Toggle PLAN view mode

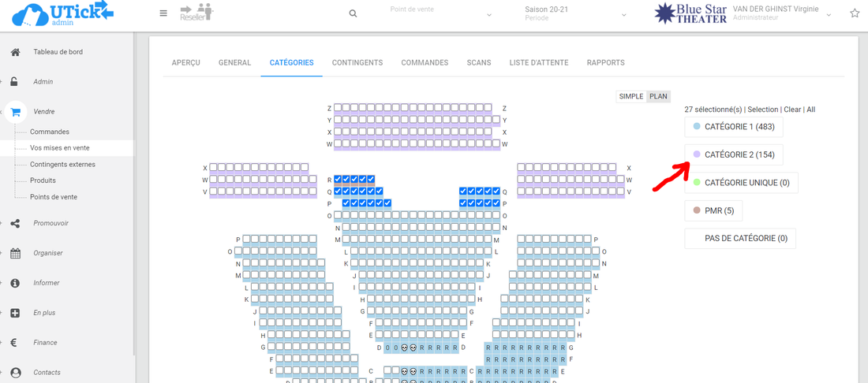[658, 96]
